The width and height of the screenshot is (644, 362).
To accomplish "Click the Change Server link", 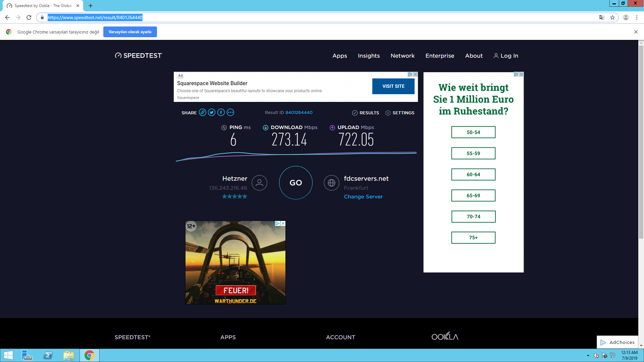I will point(363,197).
